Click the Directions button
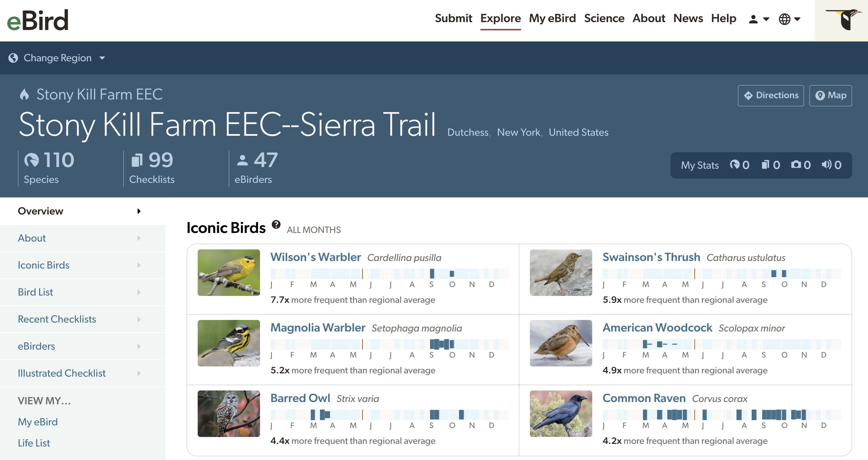The width and height of the screenshot is (868, 460). pos(771,95)
